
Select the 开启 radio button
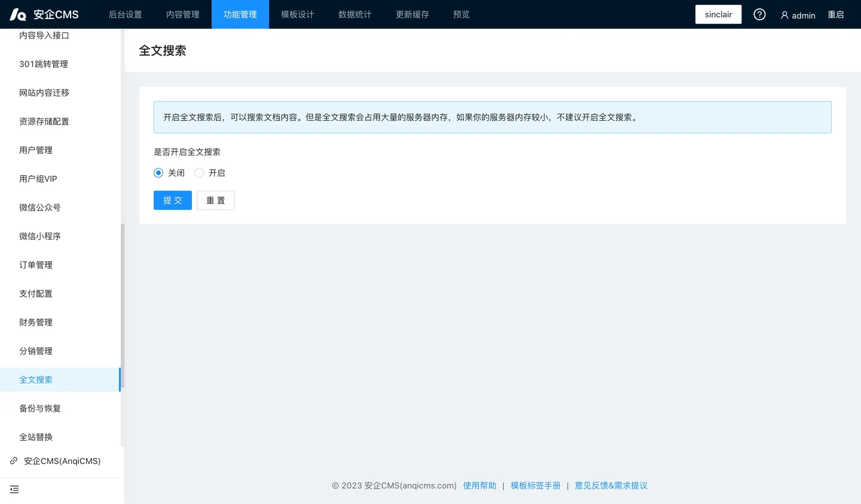tap(199, 173)
